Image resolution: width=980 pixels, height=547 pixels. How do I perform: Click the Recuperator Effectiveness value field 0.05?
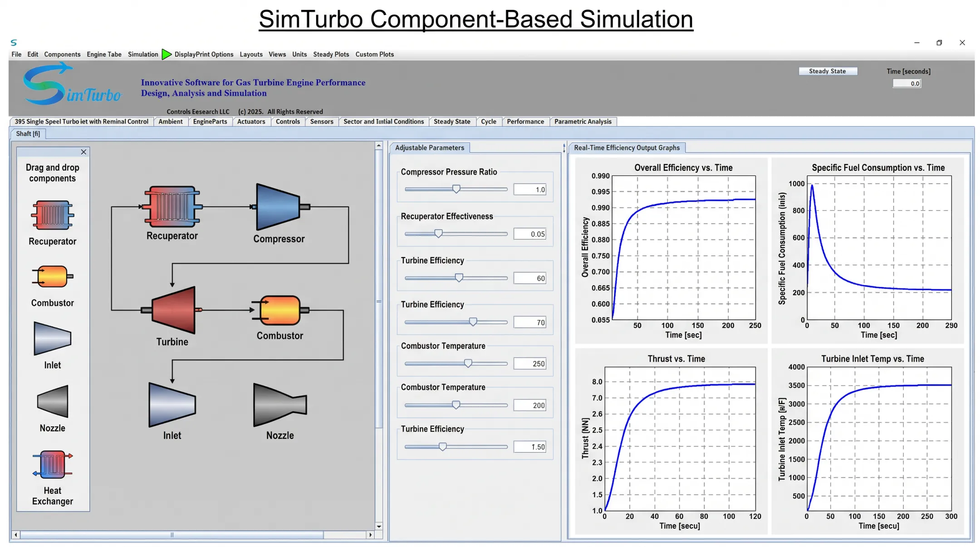529,234
